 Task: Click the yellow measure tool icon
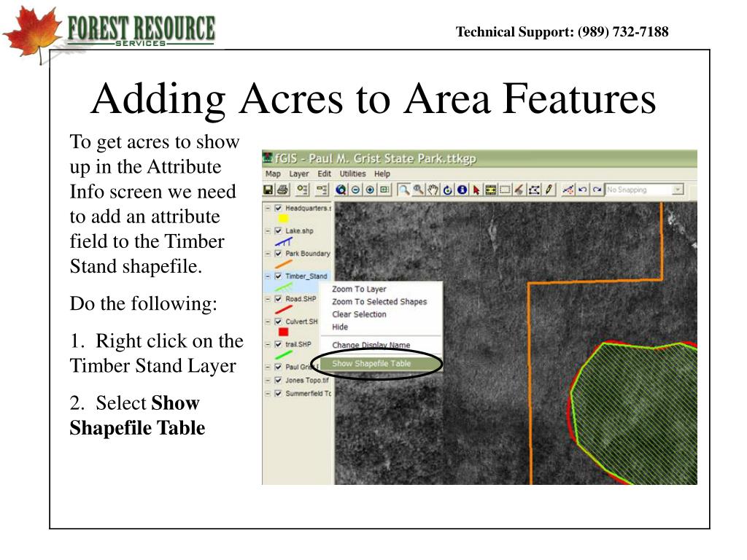[490, 190]
